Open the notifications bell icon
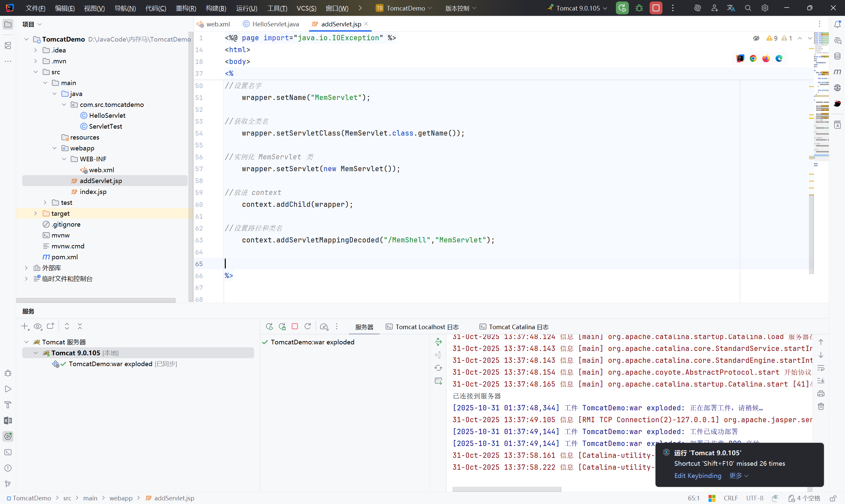Screen dimensions: 845x504 click(x=837, y=24)
